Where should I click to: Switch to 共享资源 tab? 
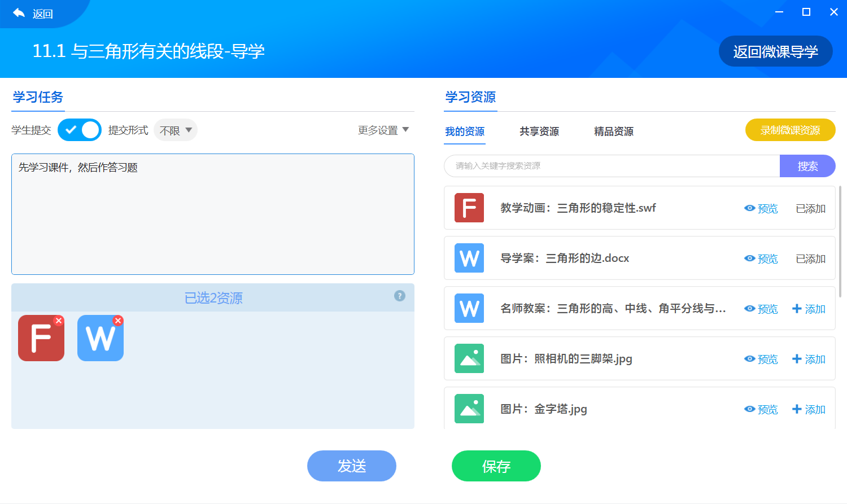tap(539, 132)
